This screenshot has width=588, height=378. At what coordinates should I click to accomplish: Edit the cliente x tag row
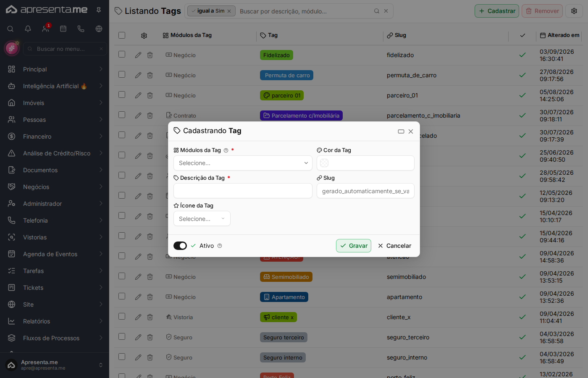(x=138, y=317)
